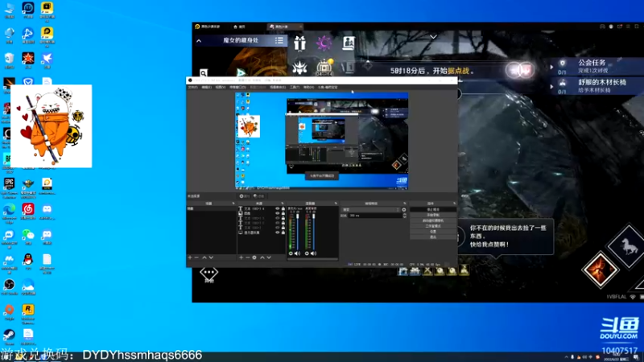Click the cyan triangle arrow icon in game
644x362 pixels.
[241, 73]
